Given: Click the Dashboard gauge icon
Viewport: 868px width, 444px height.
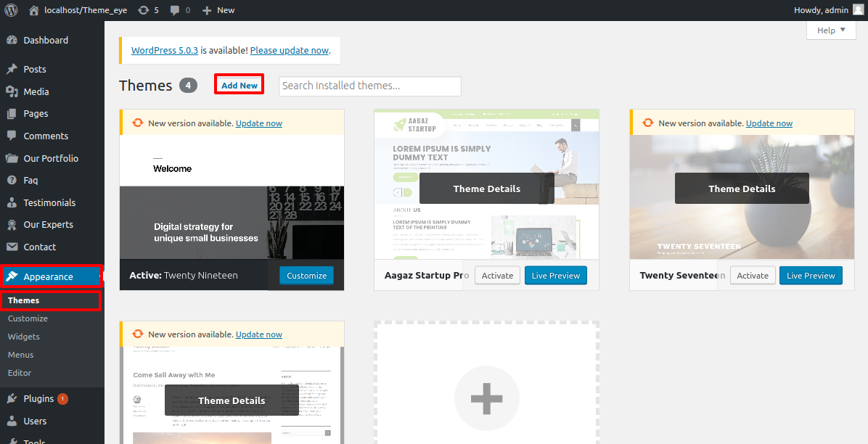Looking at the screenshot, I should point(12,41).
